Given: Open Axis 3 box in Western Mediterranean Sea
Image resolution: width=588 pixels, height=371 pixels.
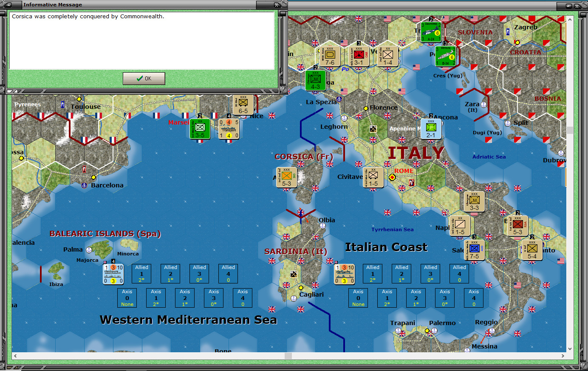Looking at the screenshot, I should click(214, 298).
